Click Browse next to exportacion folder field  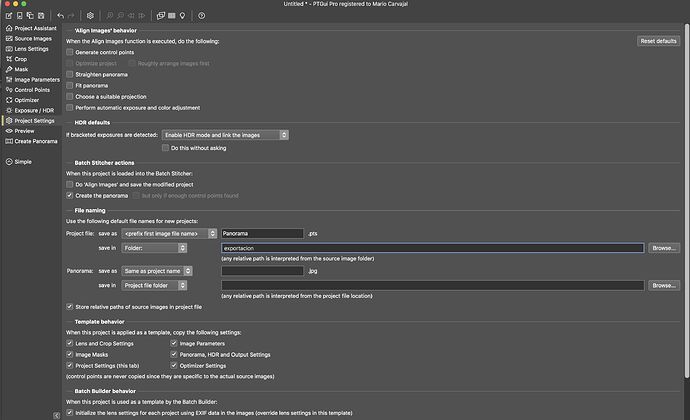click(664, 248)
